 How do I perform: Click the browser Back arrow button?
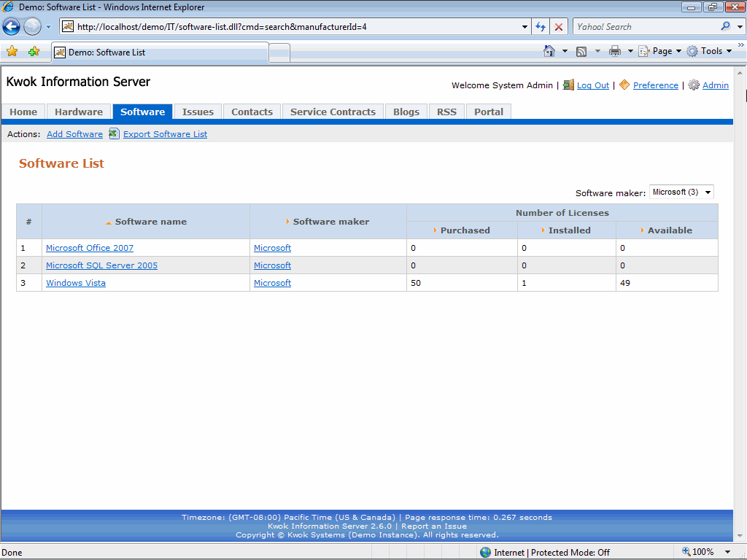pos(12,27)
